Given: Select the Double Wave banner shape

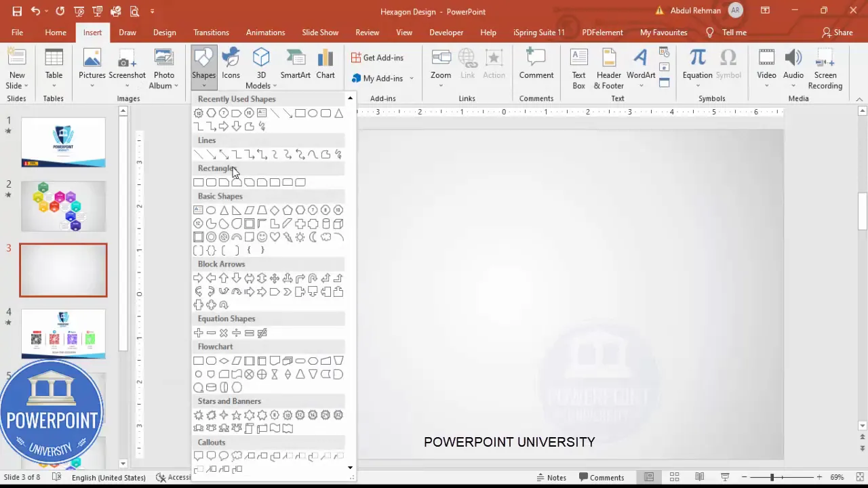Looking at the screenshot, I should coord(288,428).
